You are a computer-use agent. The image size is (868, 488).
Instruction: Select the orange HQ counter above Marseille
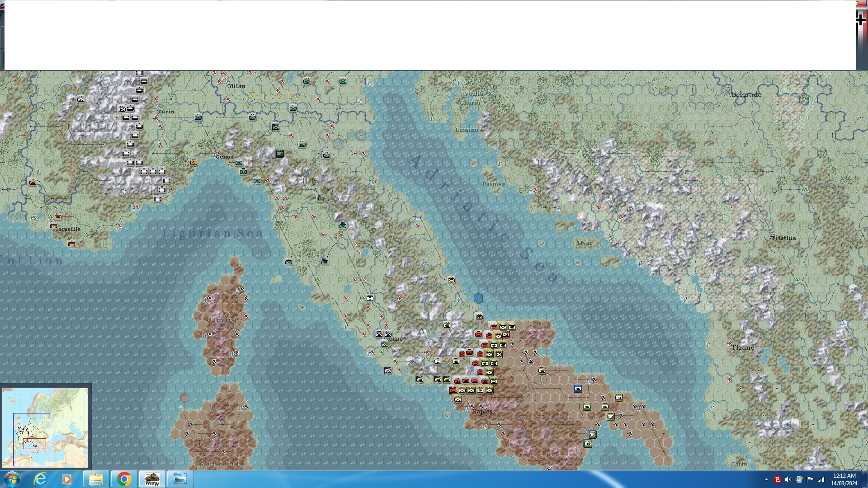pyautogui.click(x=58, y=217)
